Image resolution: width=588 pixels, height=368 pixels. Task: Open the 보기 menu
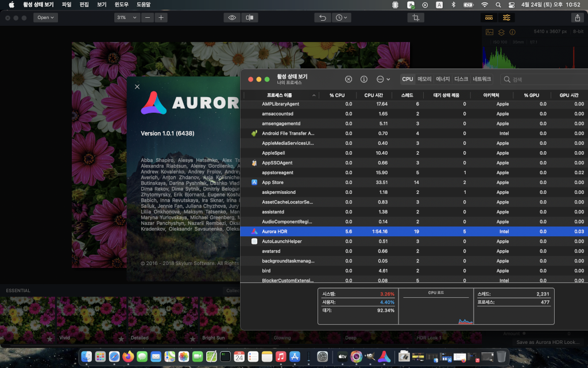102,5
